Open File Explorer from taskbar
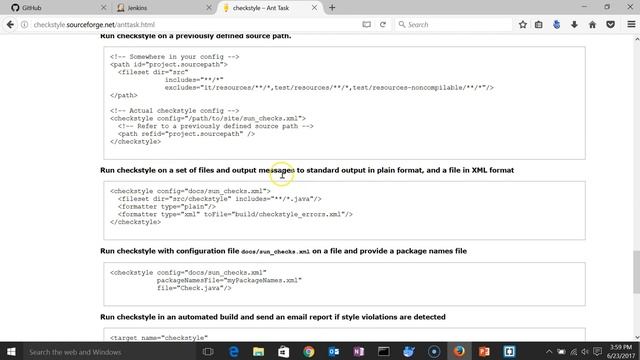Viewport: 640px width, 360px height. (x=258, y=351)
